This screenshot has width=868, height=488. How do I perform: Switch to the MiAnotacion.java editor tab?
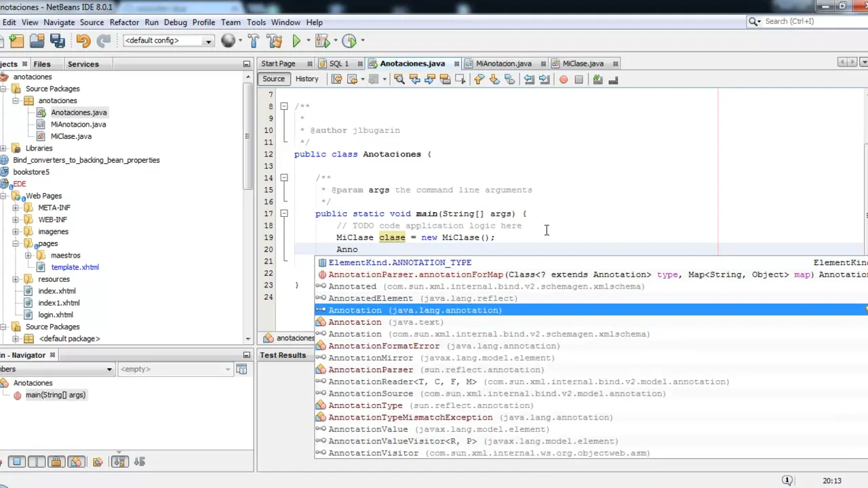click(503, 64)
